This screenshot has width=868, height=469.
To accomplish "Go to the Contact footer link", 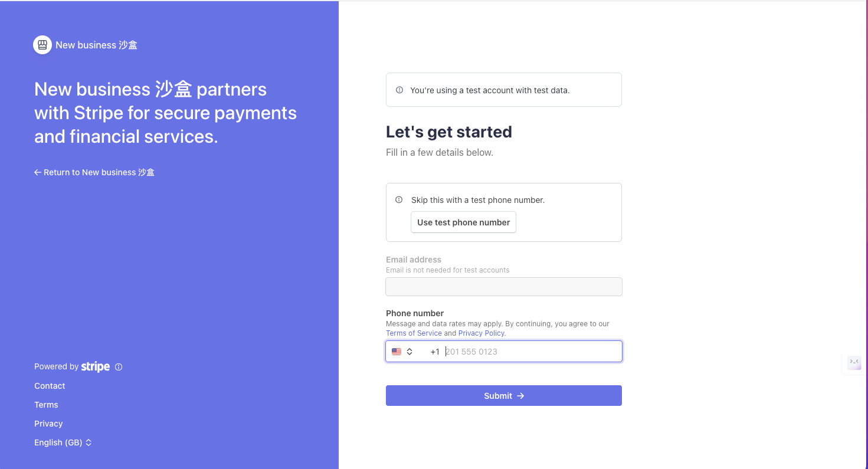I will click(x=50, y=386).
